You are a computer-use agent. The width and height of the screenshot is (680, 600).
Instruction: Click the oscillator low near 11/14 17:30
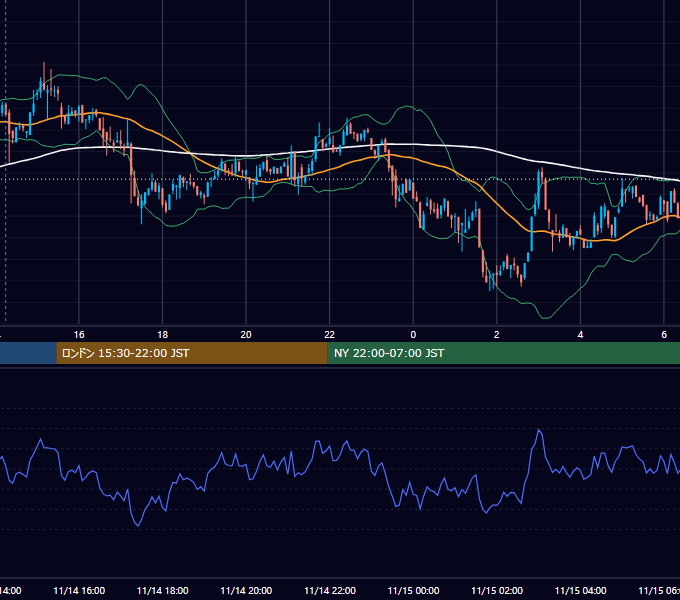coord(138,525)
